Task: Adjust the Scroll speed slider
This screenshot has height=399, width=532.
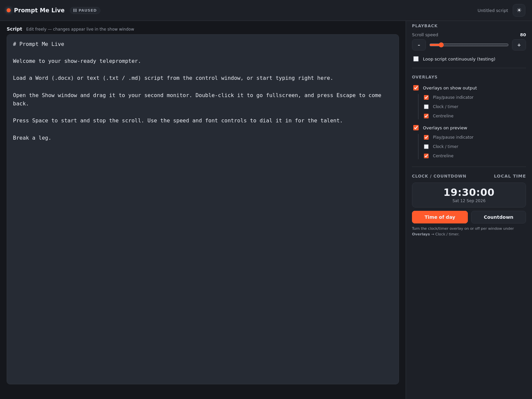Action: pyautogui.click(x=469, y=45)
